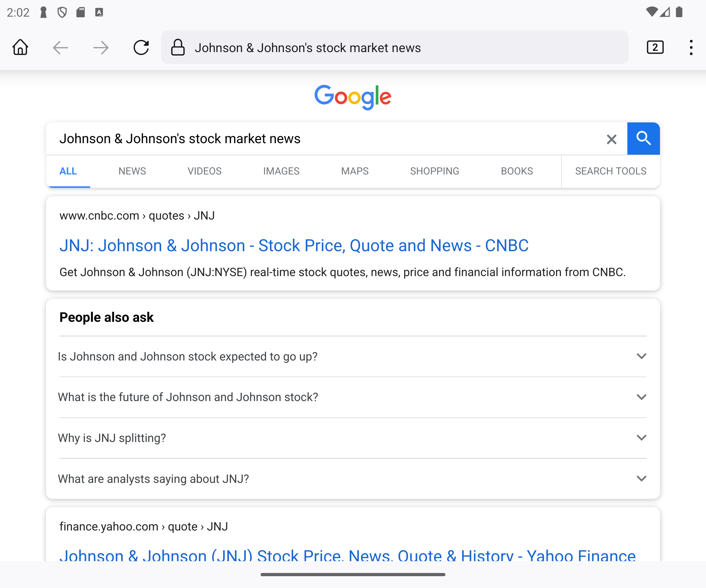Tap the lock icon in address bar
This screenshot has height=588, width=706.
178,47
